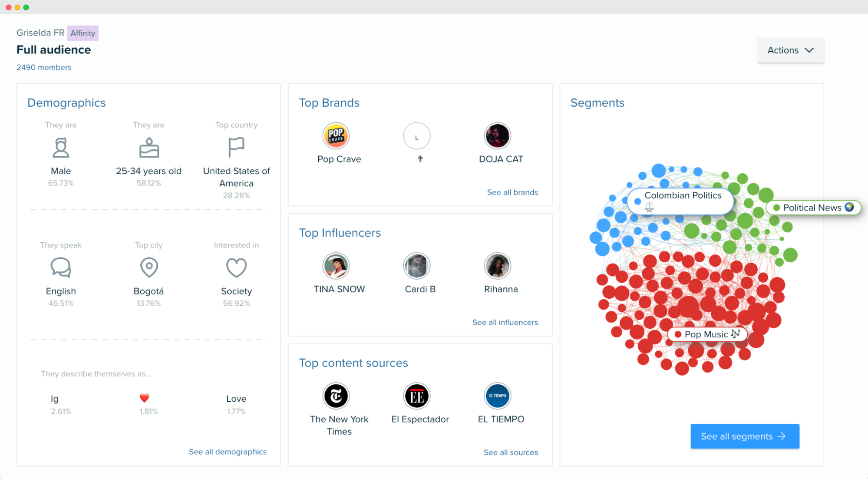Viewport: 868px width, 479px height.
Task: Click the El Espectador source icon
Action: 418,396
